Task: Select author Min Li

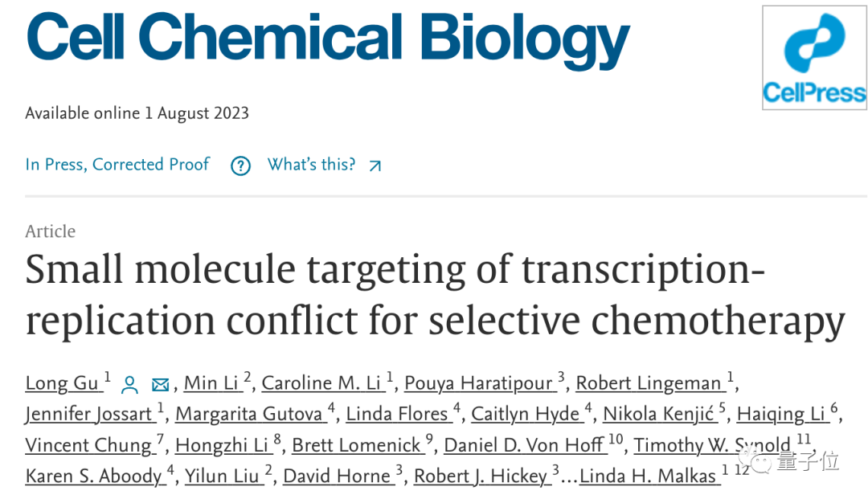Action: pos(213,383)
